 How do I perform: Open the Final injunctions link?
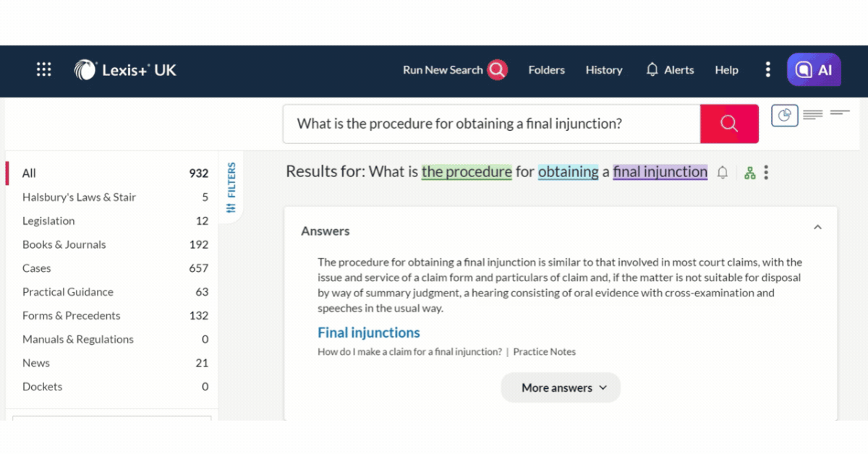click(x=368, y=333)
